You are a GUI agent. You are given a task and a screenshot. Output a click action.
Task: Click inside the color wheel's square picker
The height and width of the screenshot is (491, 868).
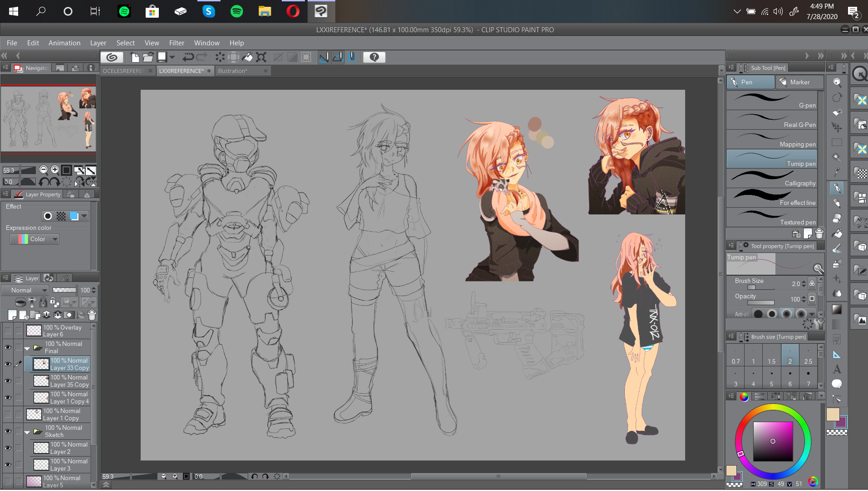click(773, 441)
